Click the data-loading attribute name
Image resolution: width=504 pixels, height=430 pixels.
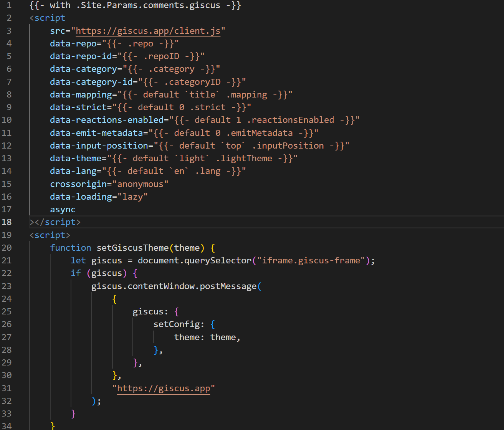[81, 197]
